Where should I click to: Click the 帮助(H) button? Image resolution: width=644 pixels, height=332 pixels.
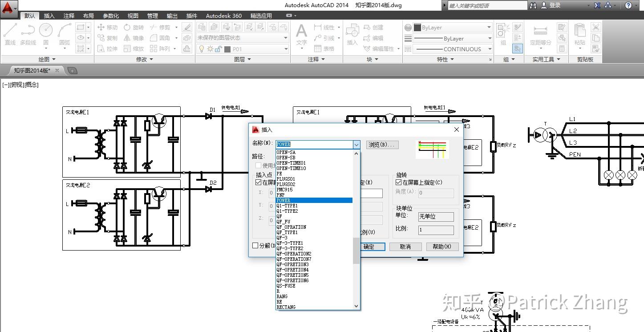[442, 247]
